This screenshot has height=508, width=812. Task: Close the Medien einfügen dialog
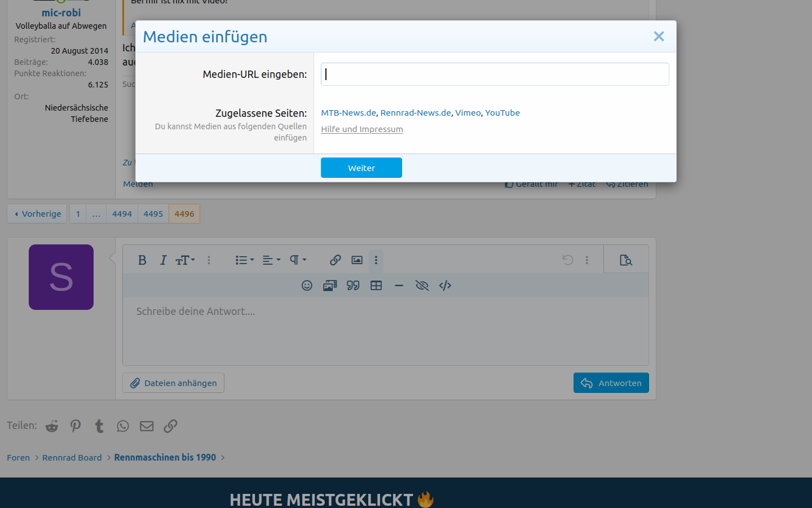[659, 37]
